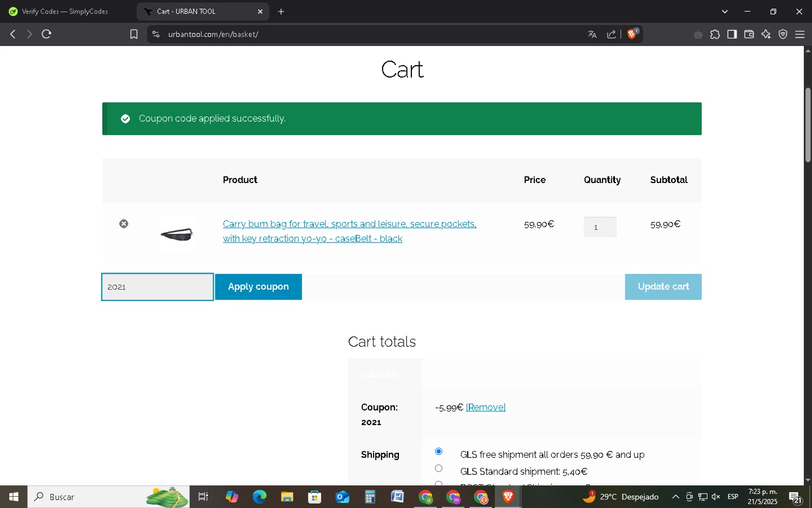Open a new browser tab
Image resolution: width=812 pixels, height=508 pixels.
click(281, 11)
